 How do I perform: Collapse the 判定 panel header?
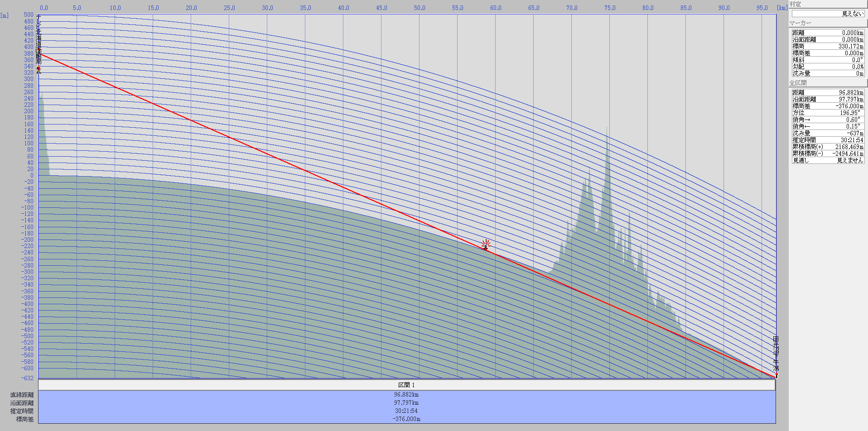(x=828, y=4)
